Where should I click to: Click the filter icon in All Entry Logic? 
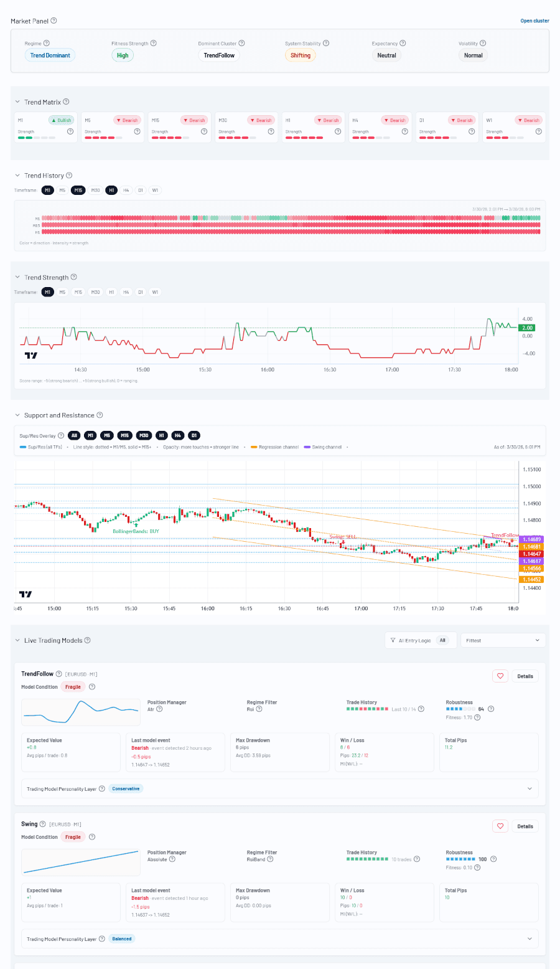(393, 640)
